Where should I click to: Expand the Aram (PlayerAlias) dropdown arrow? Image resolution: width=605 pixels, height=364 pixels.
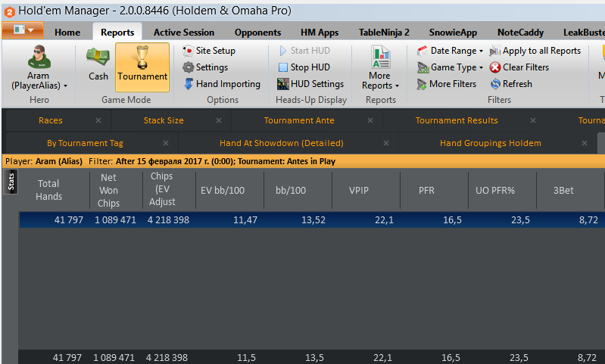[65, 86]
